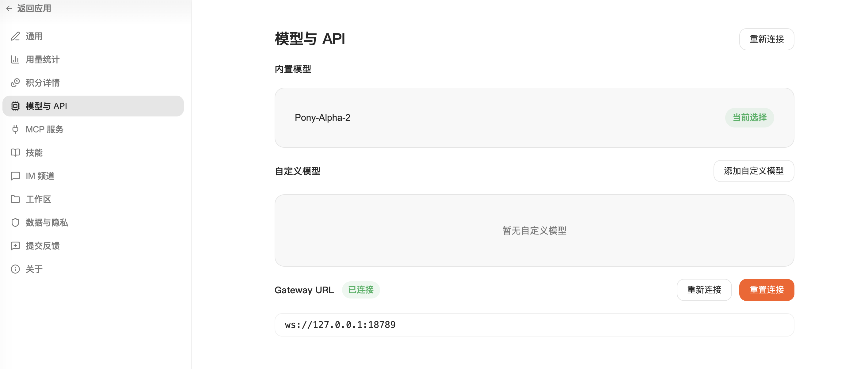Click the pencil icon for 通用 settings
The height and width of the screenshot is (369, 868).
(x=15, y=36)
